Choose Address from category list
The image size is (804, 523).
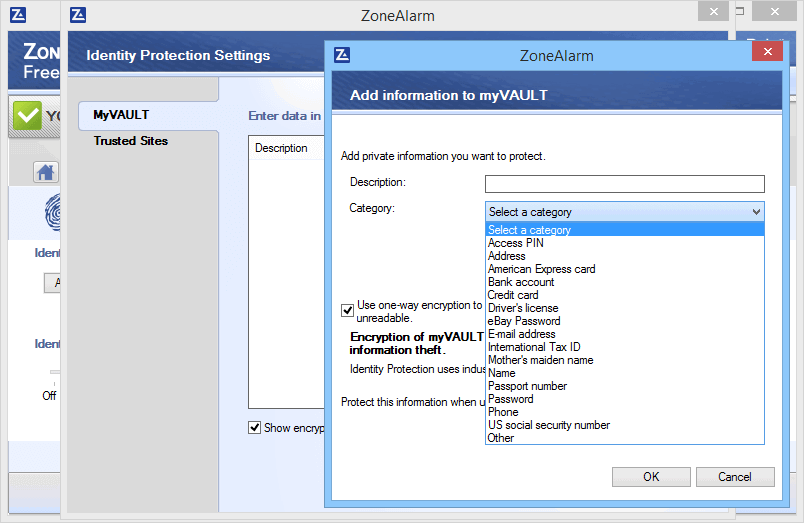pos(625,256)
